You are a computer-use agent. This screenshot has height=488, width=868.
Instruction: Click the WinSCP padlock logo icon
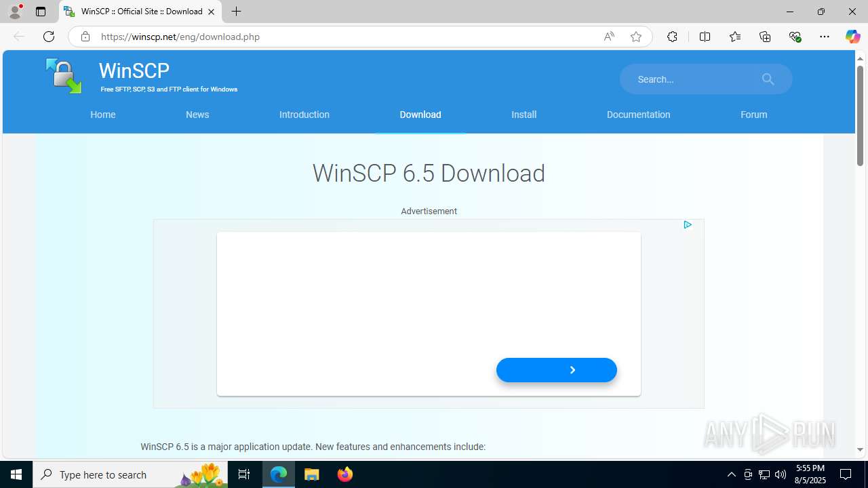click(x=64, y=76)
